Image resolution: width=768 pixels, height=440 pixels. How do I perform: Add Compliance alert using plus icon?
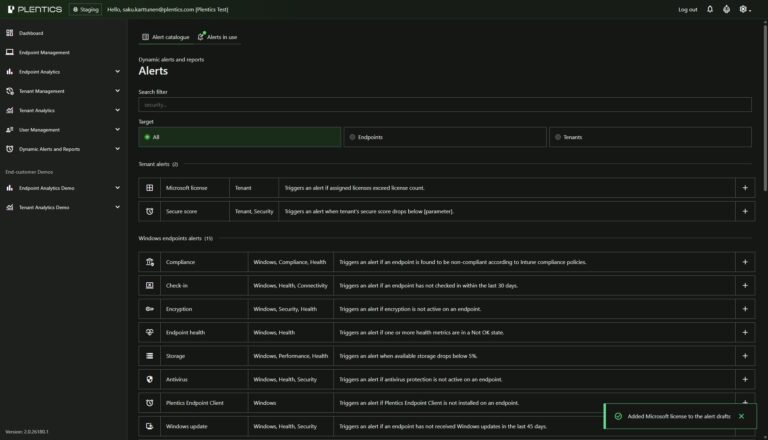pyautogui.click(x=745, y=262)
